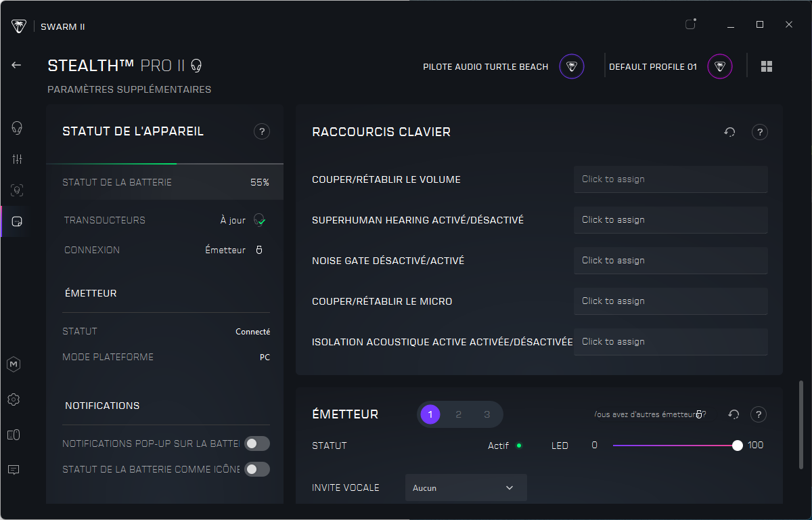812x520 pixels.
Task: Click the Pilote Audio Turtle Beach circle icon
Action: coord(572,66)
